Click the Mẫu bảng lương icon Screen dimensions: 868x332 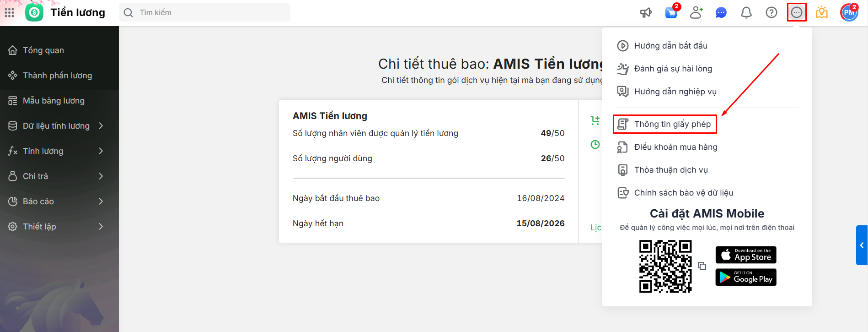13,101
